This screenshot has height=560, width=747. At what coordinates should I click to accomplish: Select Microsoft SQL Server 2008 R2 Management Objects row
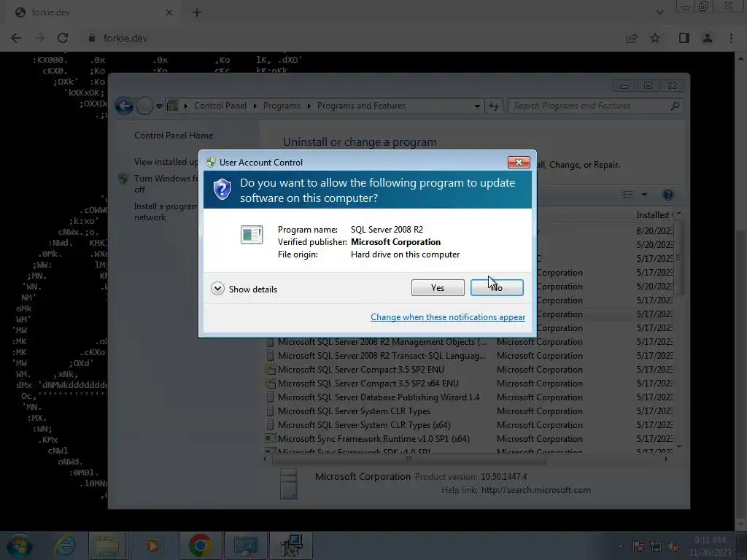[x=468, y=342]
